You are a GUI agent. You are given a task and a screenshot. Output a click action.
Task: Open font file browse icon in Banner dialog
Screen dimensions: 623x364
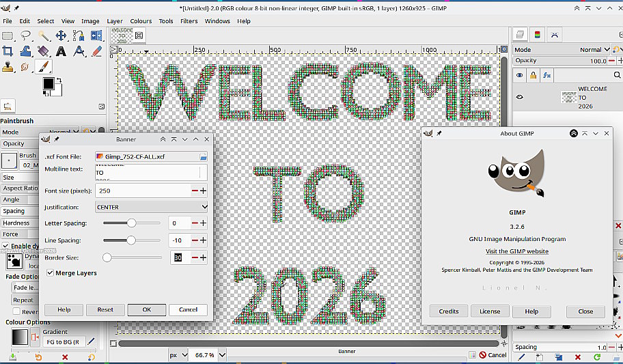click(x=203, y=157)
